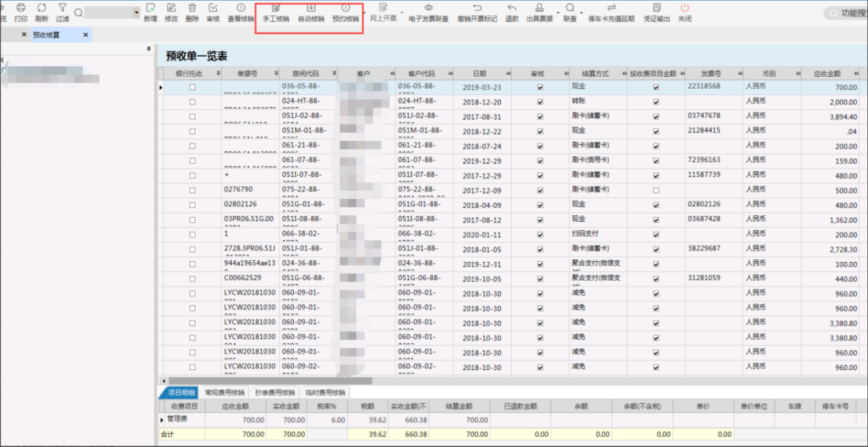Click the 扫码支付 settlement cell
The width and height of the screenshot is (868, 447).
598,234
